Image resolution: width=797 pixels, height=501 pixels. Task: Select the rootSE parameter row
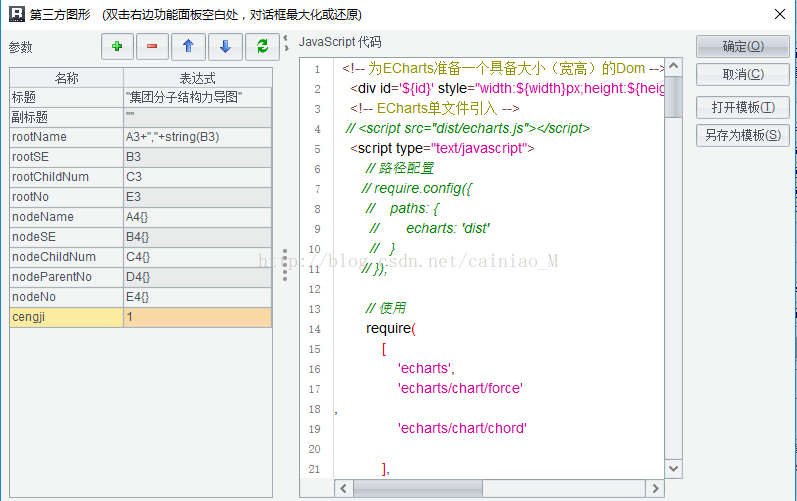[67, 157]
